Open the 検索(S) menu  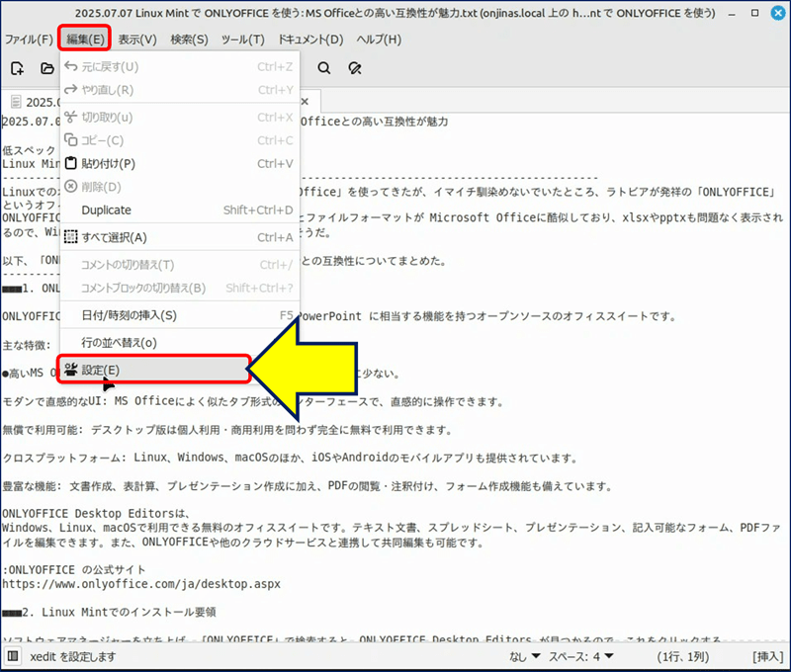(189, 40)
